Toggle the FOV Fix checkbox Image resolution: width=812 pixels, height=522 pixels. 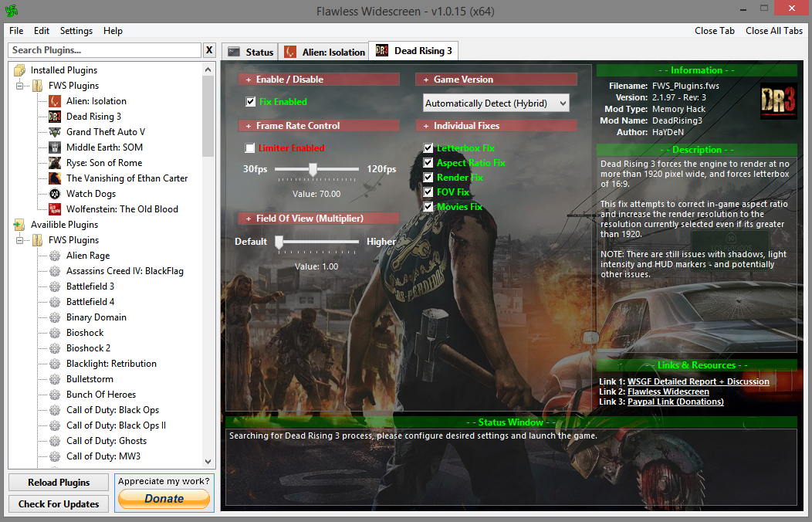tap(428, 192)
